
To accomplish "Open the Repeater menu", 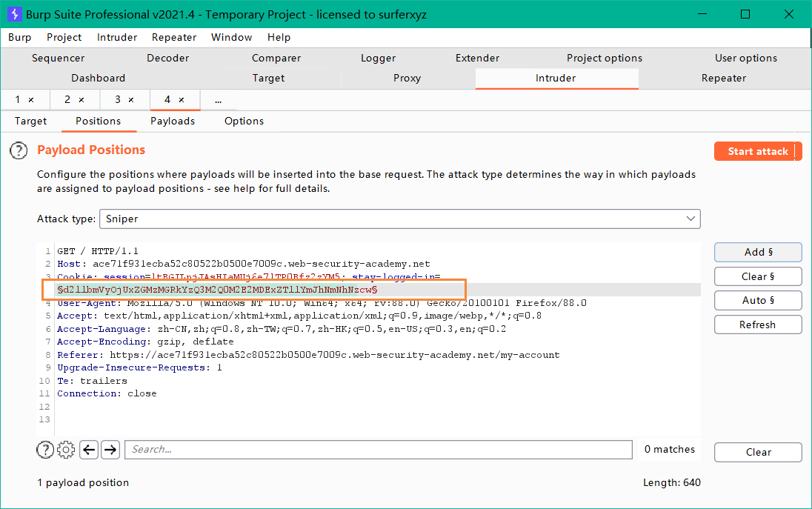I will 174,37.
